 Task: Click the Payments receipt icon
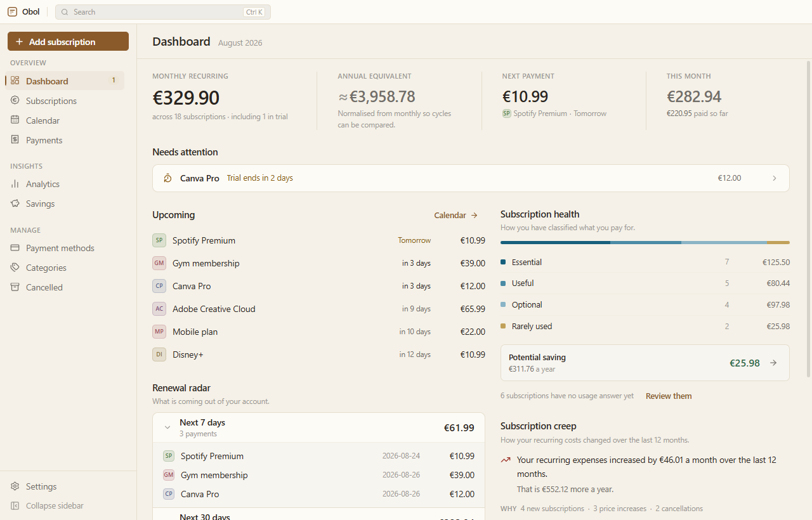(15, 140)
